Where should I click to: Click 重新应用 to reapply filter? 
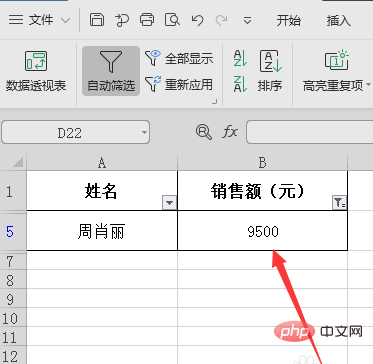coord(179,84)
